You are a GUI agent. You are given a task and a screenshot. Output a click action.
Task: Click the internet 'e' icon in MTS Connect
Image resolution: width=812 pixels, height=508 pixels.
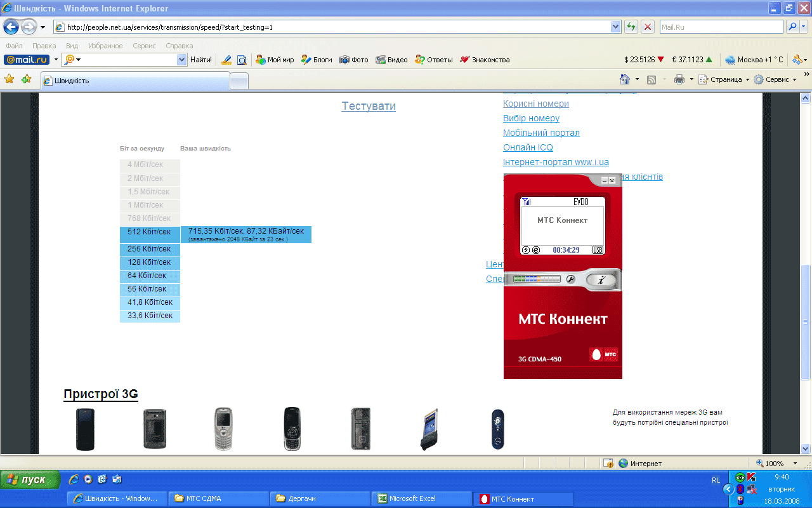tap(535, 250)
